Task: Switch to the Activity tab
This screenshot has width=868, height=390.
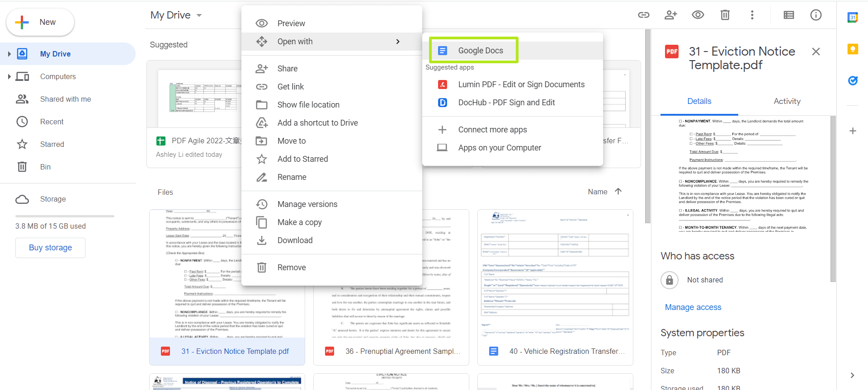Action: point(787,101)
